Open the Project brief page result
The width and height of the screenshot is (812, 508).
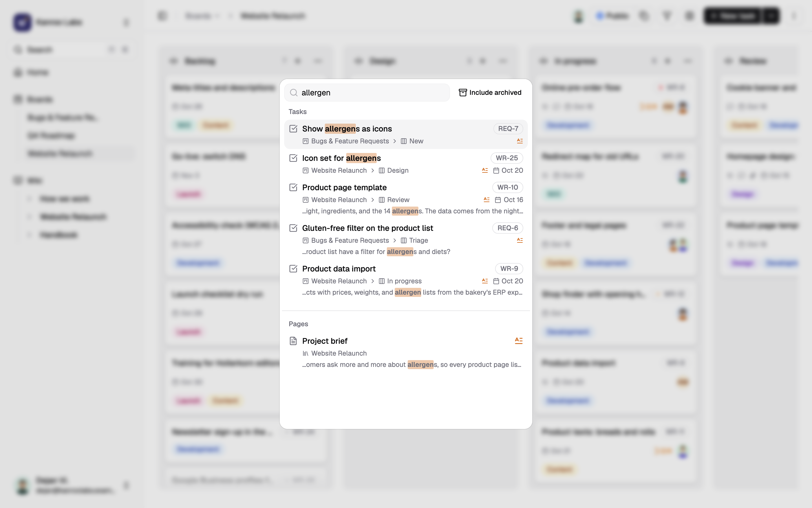click(x=406, y=352)
